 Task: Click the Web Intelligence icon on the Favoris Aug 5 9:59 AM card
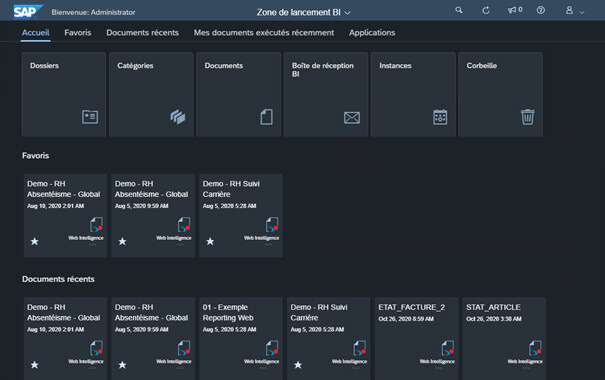(x=184, y=225)
